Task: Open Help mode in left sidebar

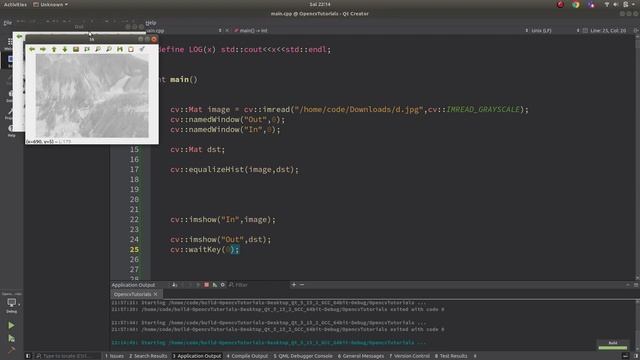Action: tap(11, 131)
